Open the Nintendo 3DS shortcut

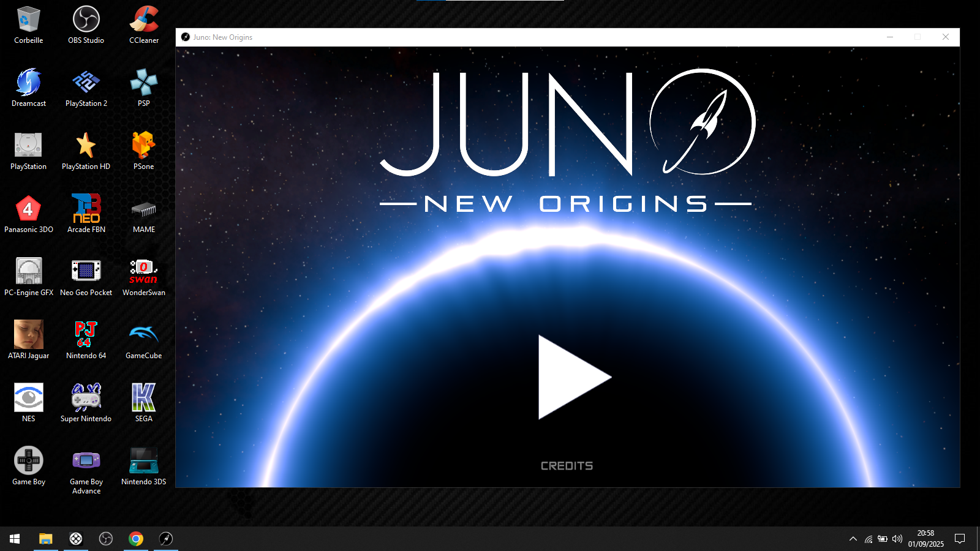144,467
